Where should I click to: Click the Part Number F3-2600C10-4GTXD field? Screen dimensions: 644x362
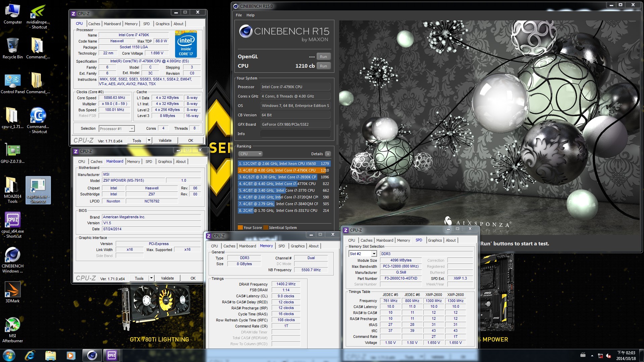point(401,279)
